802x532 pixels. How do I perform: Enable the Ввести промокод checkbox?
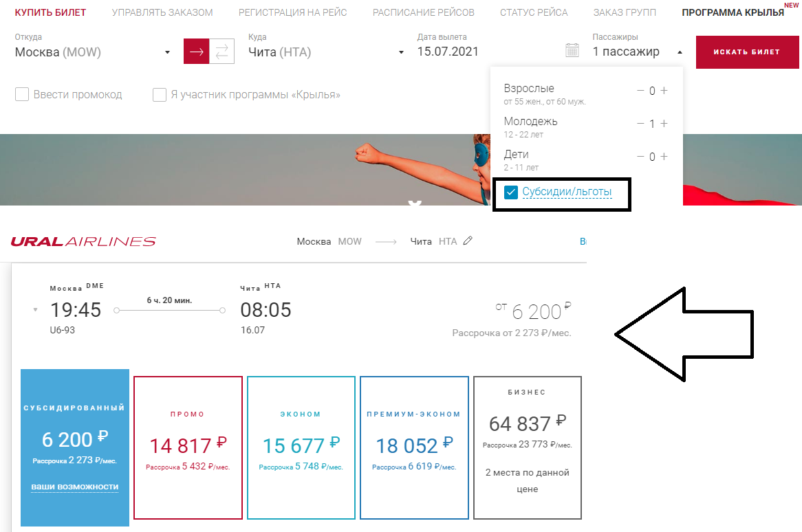click(x=22, y=95)
